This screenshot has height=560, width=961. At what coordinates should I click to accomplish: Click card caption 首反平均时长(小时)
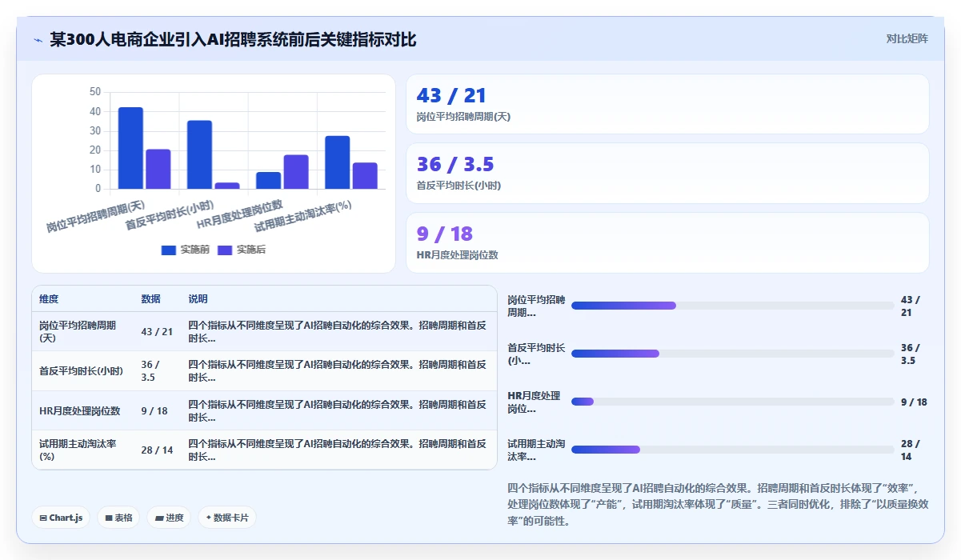click(458, 186)
